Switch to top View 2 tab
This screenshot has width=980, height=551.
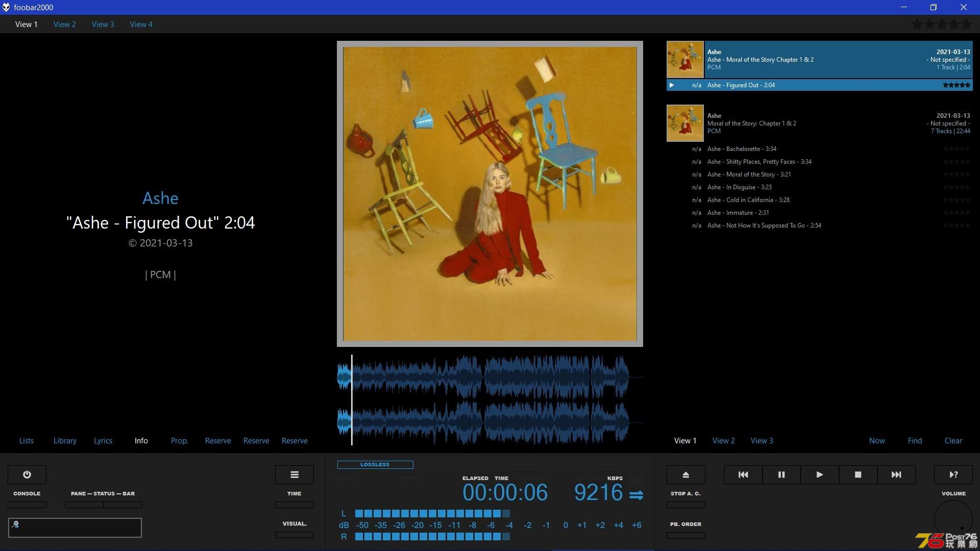click(65, 24)
